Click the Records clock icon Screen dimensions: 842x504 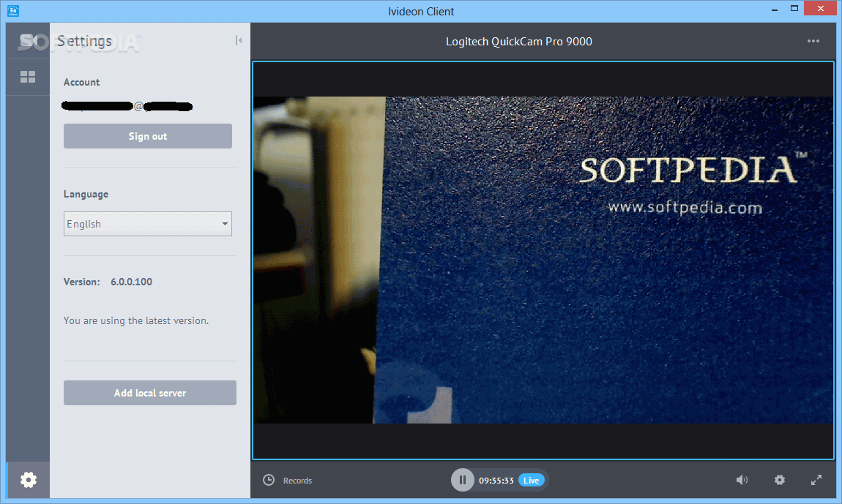pyautogui.click(x=269, y=481)
